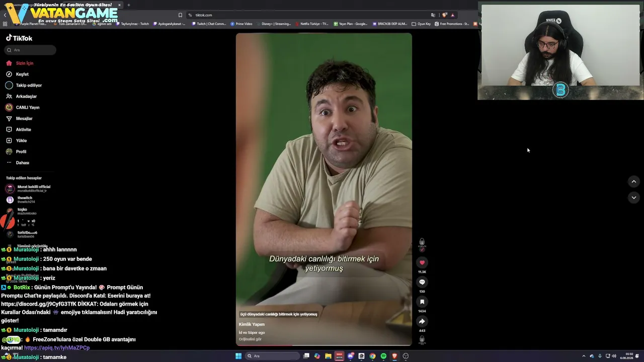The width and height of the screenshot is (644, 362).
Task: Open the Brave Rewards triangle icon
Action: (452, 15)
